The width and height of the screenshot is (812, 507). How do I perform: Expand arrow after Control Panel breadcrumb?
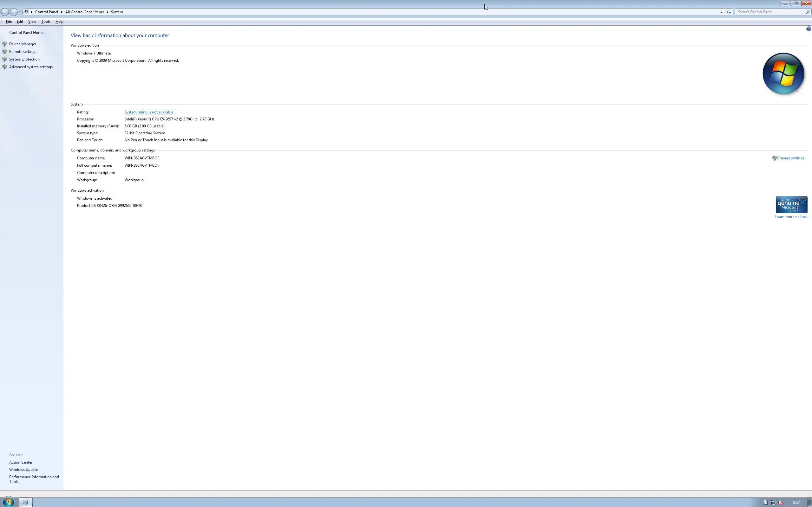62,12
